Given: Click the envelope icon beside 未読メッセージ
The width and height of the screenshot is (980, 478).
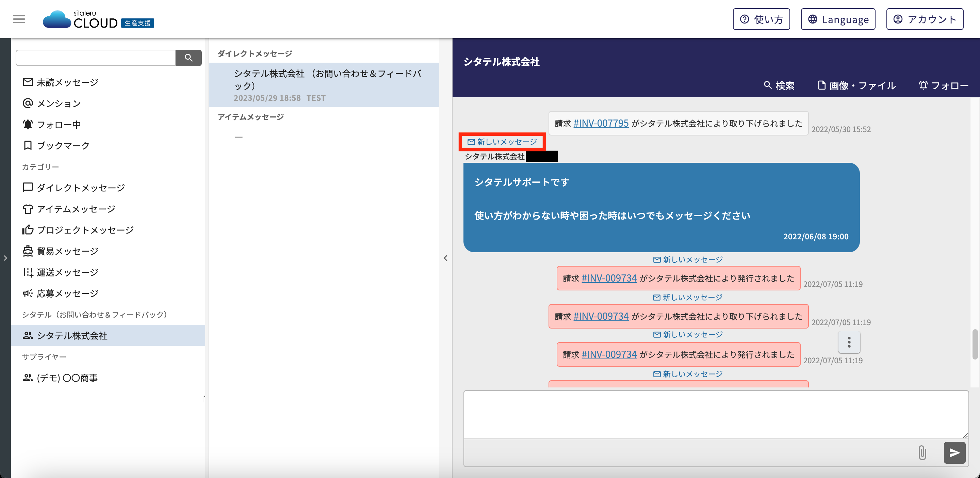Looking at the screenshot, I should coord(28,82).
